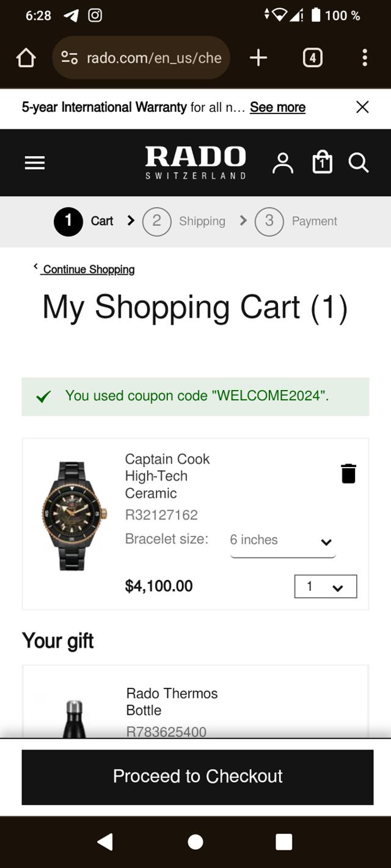Go to the Payment step
Screen dimensions: 391x868
(296, 221)
